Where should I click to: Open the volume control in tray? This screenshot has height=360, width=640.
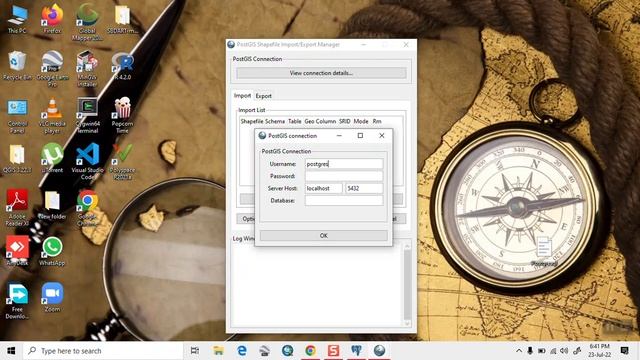pyautogui.click(x=564, y=351)
